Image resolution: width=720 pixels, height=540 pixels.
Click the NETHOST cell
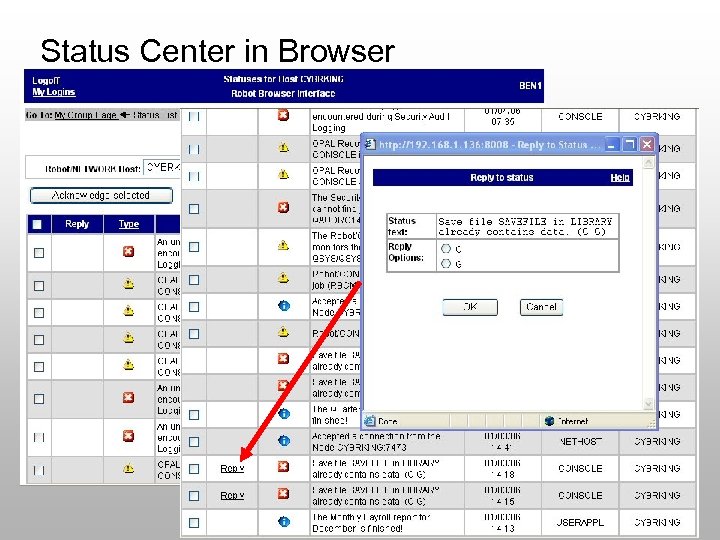pos(580,442)
